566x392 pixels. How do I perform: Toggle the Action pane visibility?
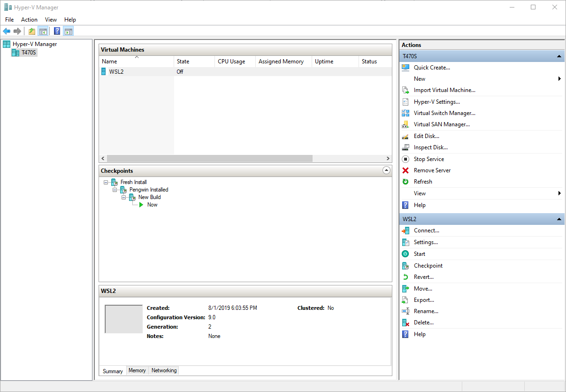69,31
